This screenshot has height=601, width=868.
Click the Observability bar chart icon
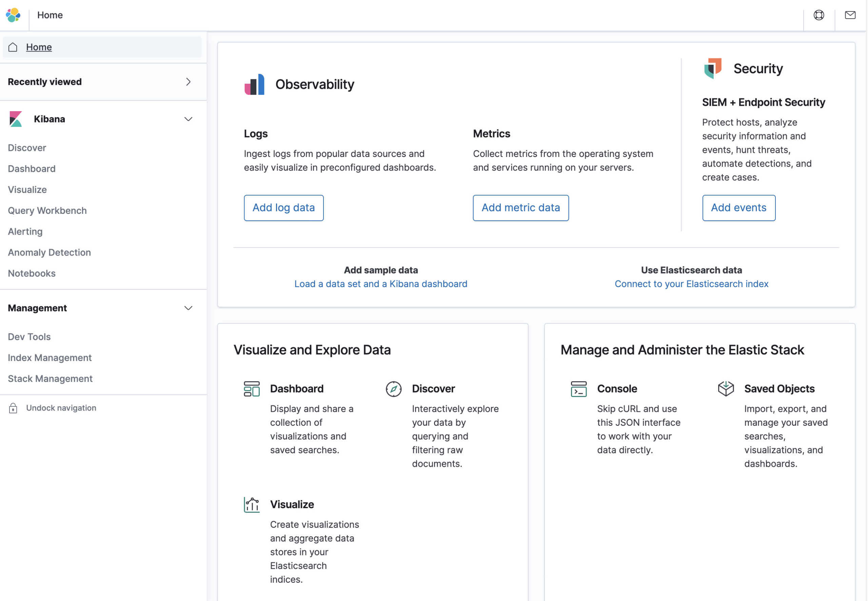point(255,84)
